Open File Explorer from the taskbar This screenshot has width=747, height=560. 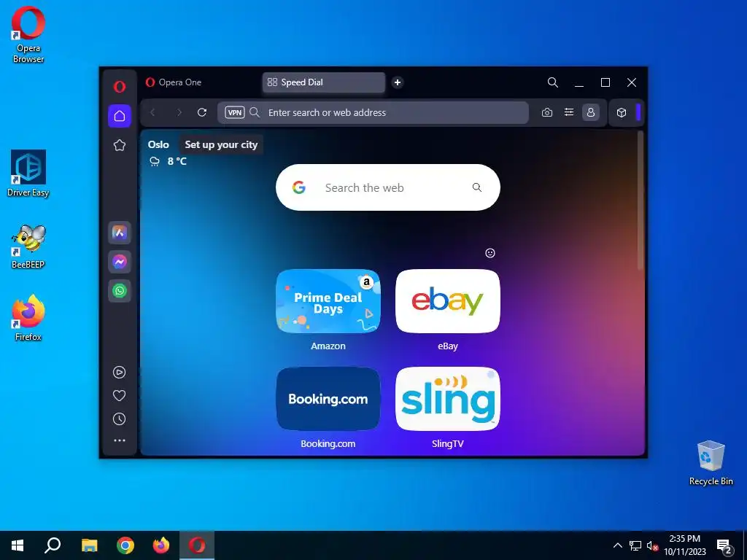pyautogui.click(x=89, y=545)
